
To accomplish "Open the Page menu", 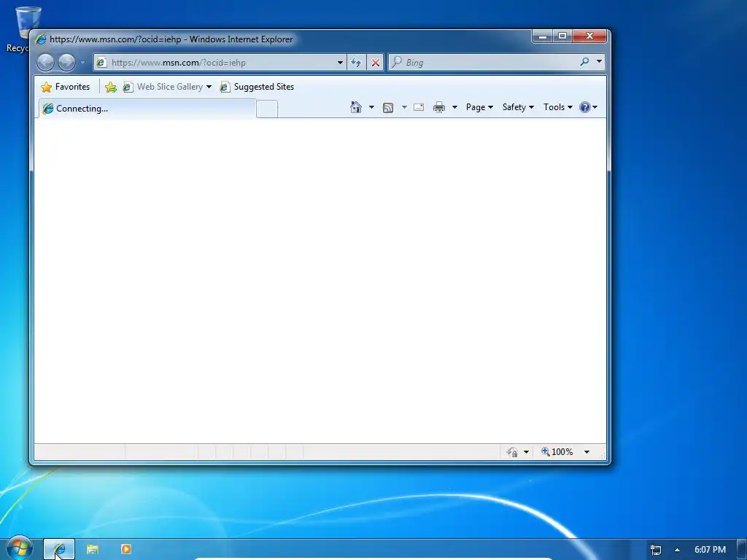I will point(479,107).
